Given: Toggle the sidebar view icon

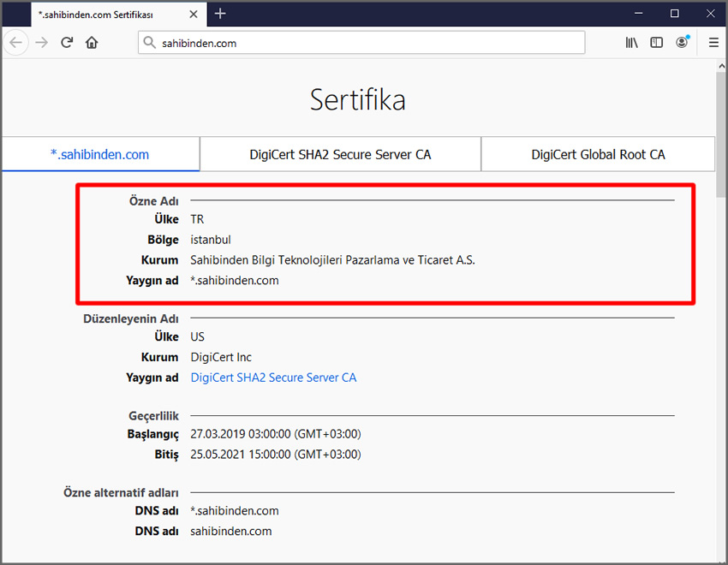Looking at the screenshot, I should 657,43.
